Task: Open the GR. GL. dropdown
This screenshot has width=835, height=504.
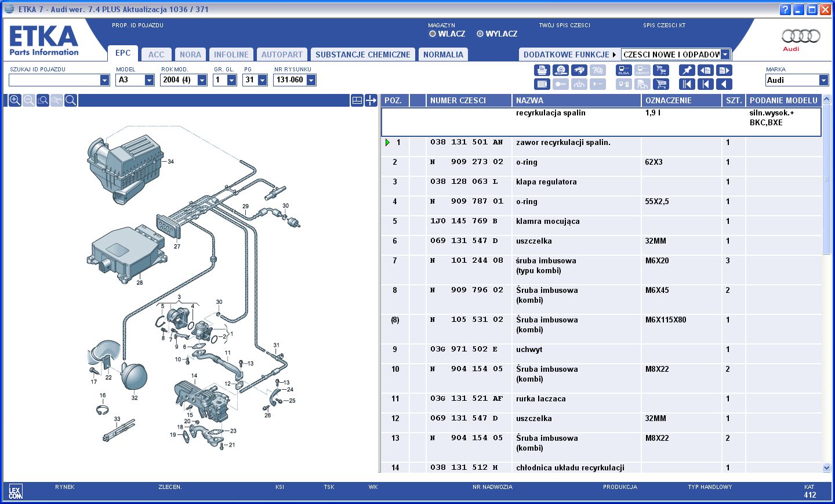Action: pyautogui.click(x=231, y=80)
